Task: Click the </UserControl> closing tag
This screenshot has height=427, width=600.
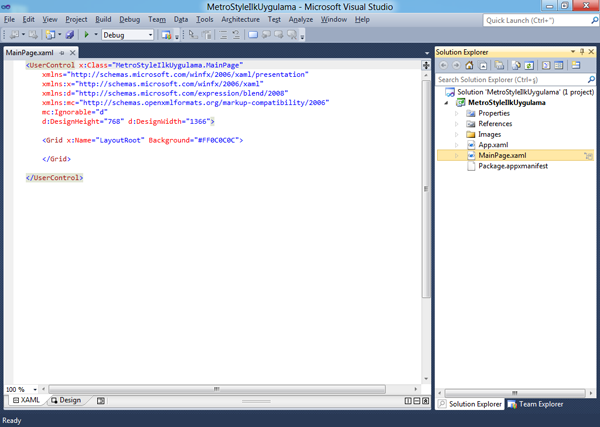Action: [x=54, y=178]
